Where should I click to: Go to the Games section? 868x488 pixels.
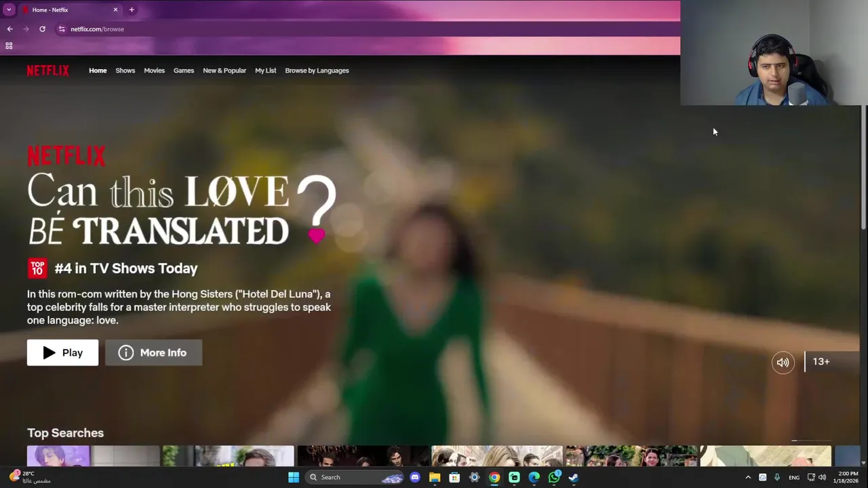click(x=183, y=70)
